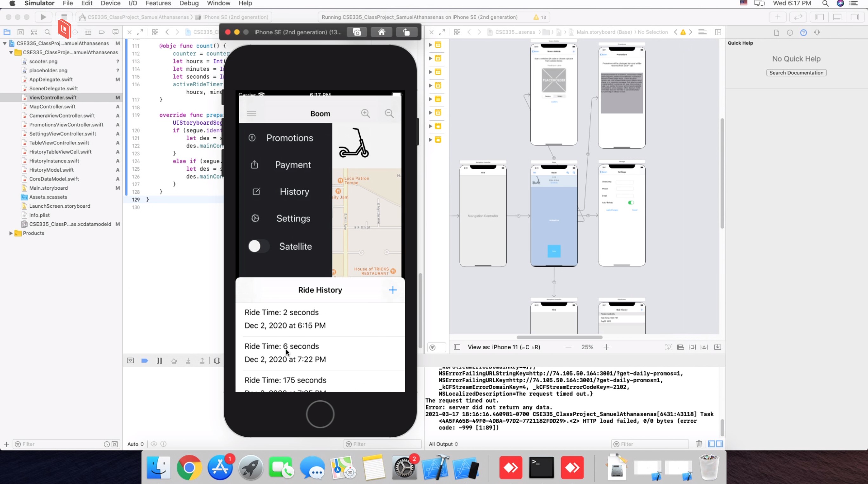Image resolution: width=868 pixels, height=484 pixels.
Task: Toggle the Satellite switch in side menu
Action: (259, 246)
